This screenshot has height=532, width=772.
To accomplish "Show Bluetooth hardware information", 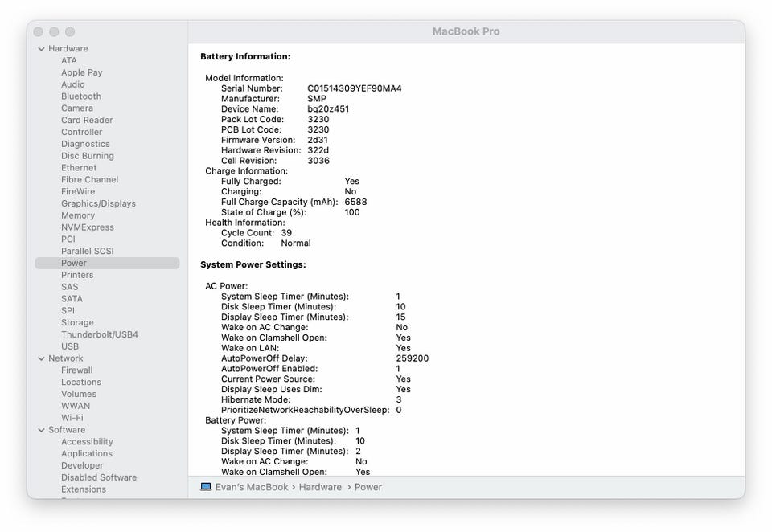I will [x=81, y=96].
